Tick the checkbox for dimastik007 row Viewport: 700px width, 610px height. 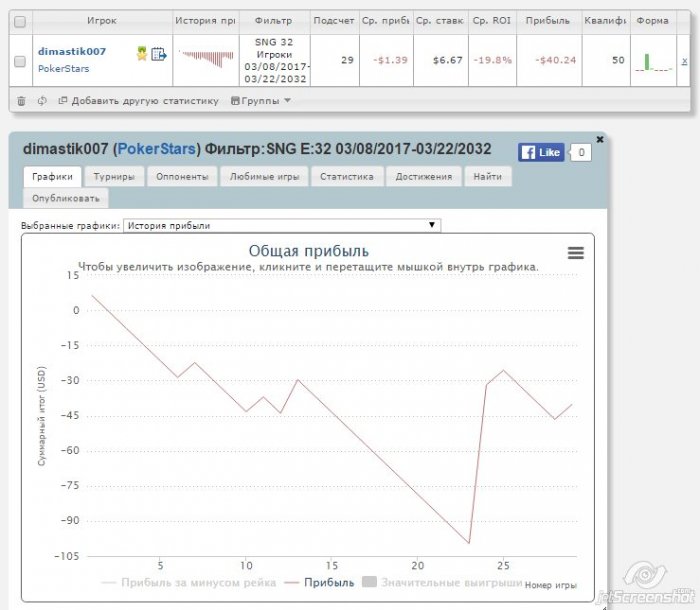click(x=20, y=61)
